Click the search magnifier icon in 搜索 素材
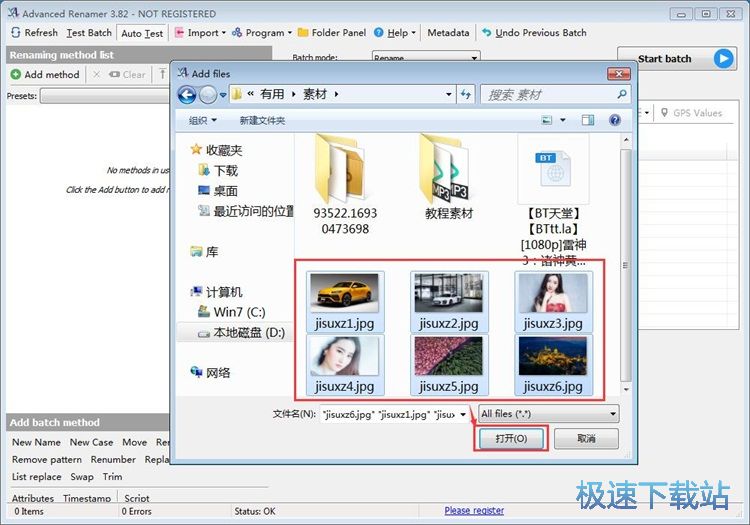This screenshot has height=525, width=750. (621, 95)
